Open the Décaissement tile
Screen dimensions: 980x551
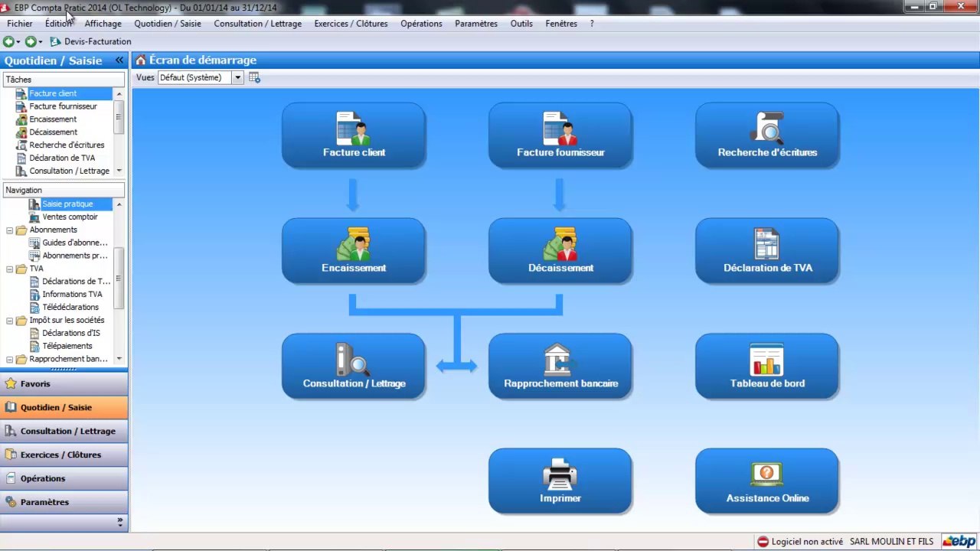[x=560, y=251]
